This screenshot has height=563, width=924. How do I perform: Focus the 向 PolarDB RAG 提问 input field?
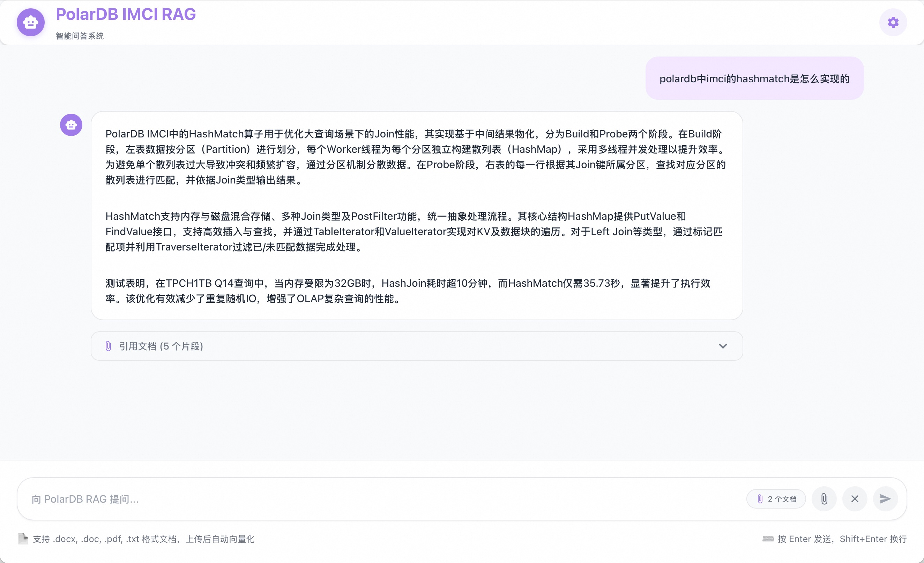pos(375,499)
